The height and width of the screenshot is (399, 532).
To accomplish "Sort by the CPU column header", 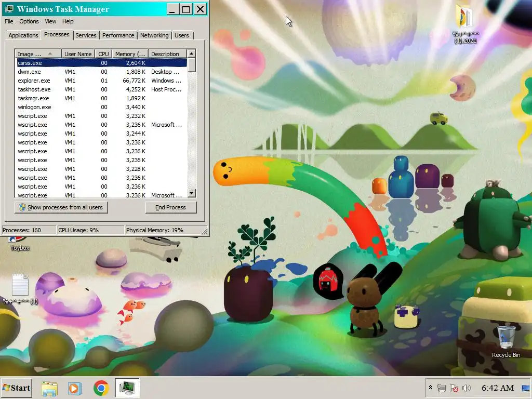I will (103, 54).
